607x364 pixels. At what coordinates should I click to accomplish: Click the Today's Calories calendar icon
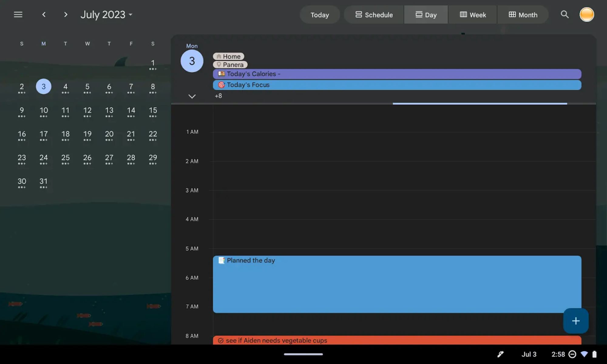click(222, 73)
